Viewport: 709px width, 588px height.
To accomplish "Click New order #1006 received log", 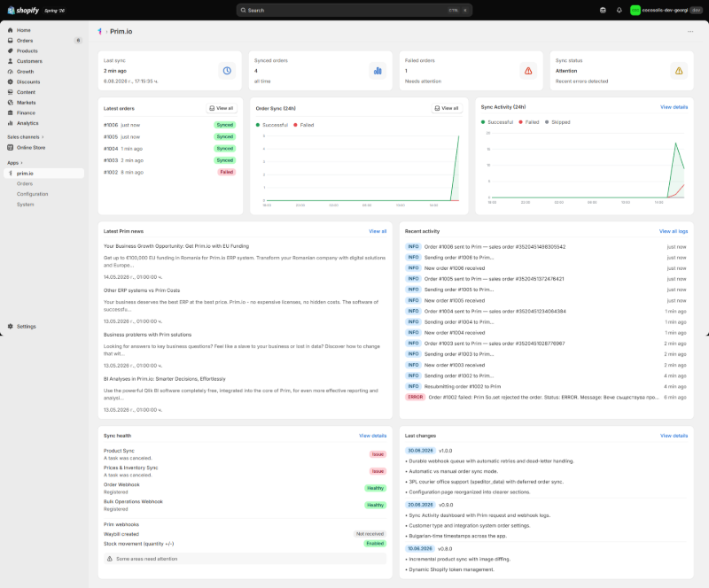I will [x=455, y=268].
